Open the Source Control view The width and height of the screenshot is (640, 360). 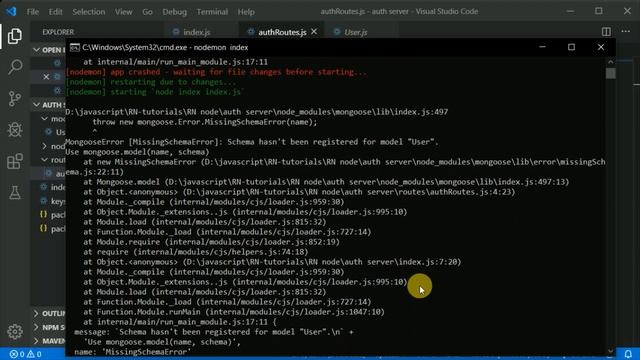click(15, 98)
